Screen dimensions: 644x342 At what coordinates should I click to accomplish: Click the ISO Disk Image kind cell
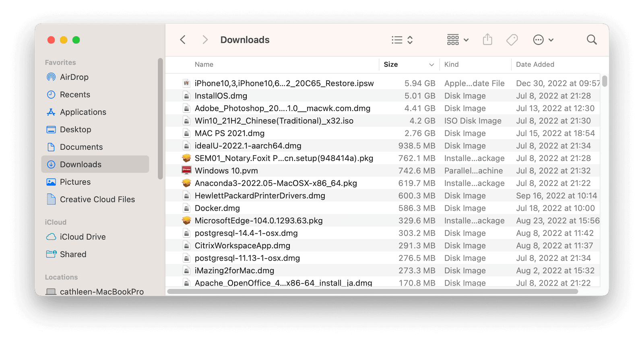click(473, 121)
